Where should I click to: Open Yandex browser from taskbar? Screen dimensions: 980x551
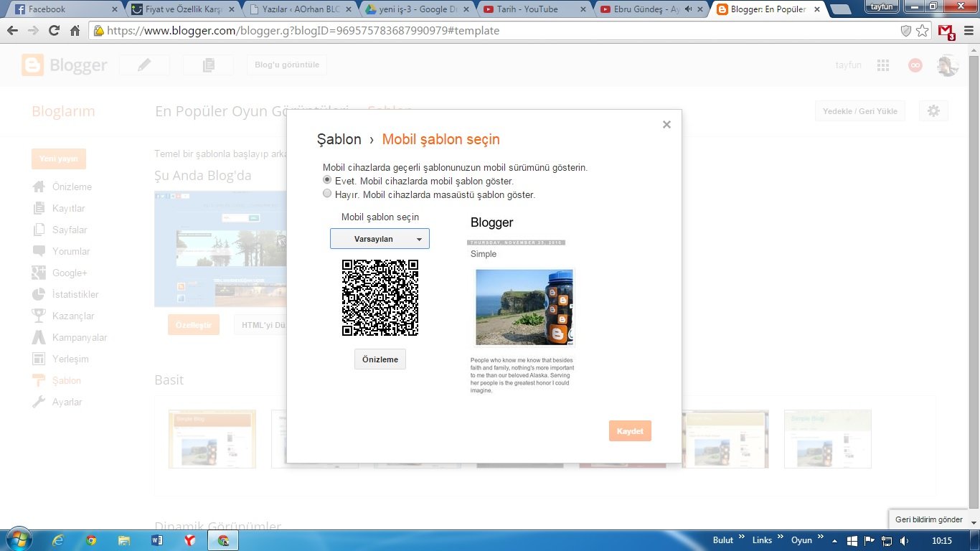190,540
